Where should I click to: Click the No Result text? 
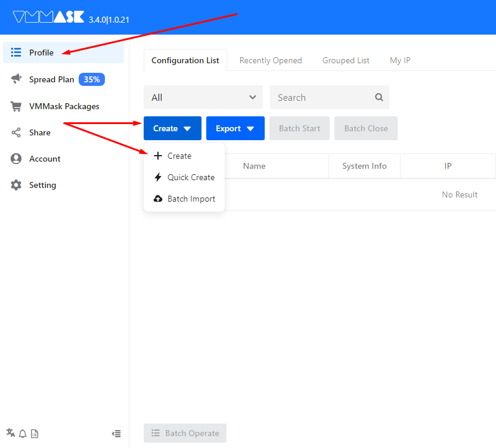tap(460, 194)
